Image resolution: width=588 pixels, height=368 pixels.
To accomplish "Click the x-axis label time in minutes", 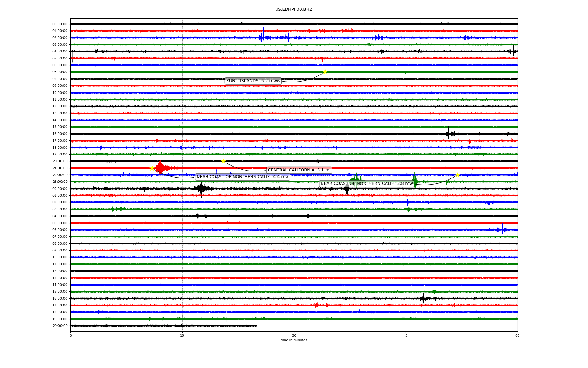I will (294, 340).
